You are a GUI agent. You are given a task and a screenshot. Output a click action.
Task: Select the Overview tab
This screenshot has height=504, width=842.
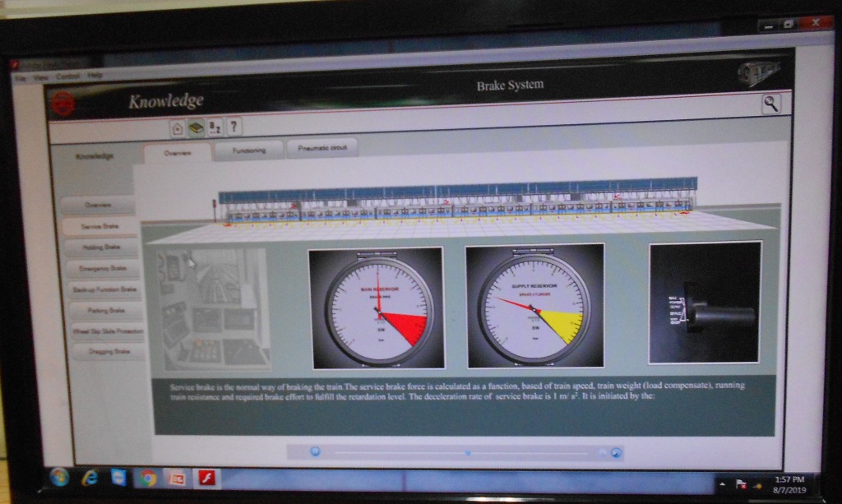(x=178, y=153)
